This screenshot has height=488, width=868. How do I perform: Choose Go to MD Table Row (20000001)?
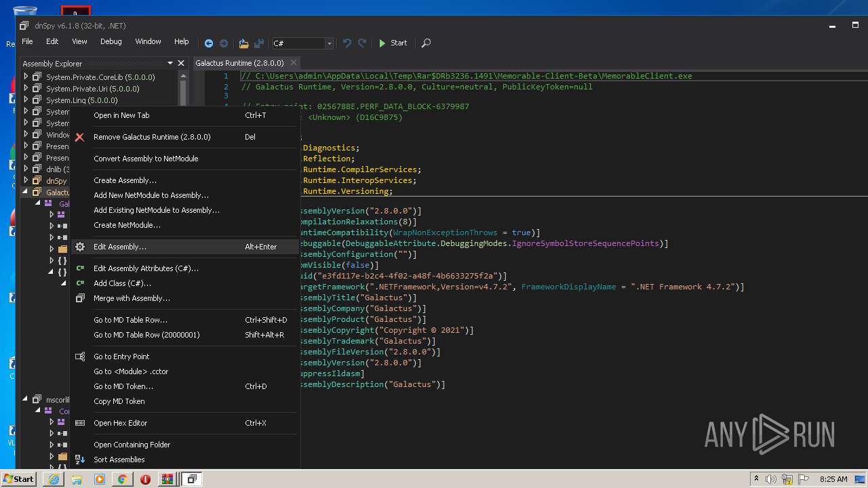click(185, 335)
